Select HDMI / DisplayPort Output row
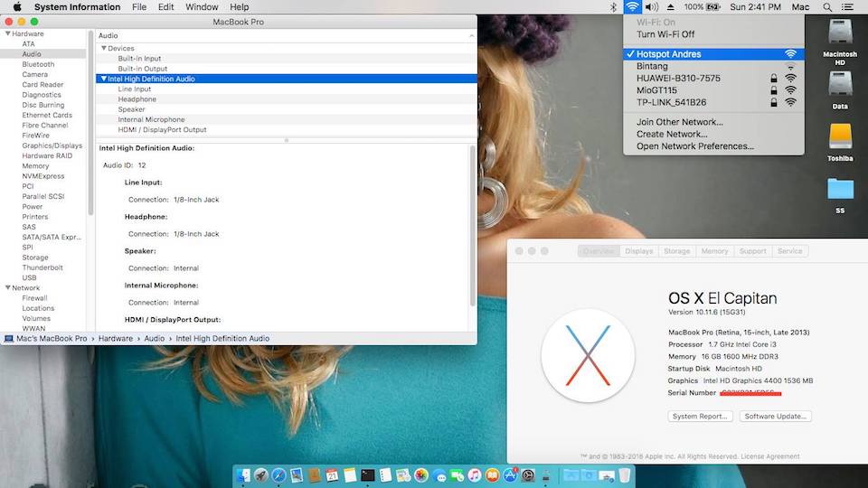Image resolution: width=868 pixels, height=488 pixels. click(x=287, y=129)
